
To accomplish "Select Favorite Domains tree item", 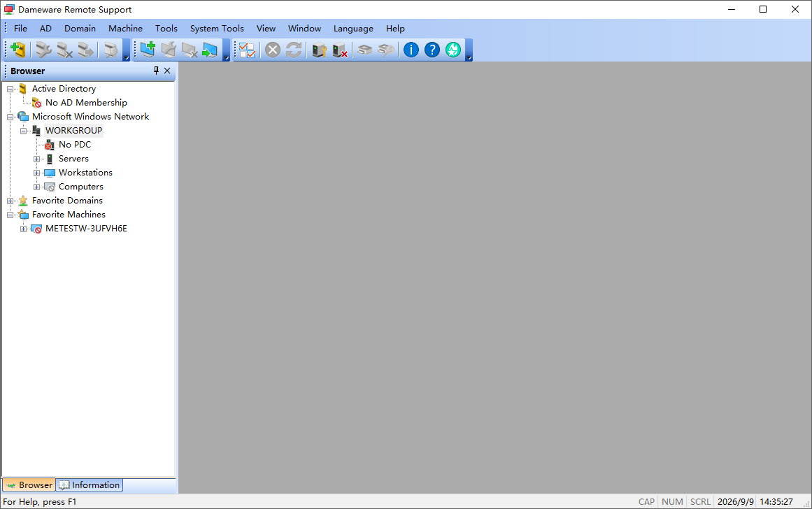I will (67, 201).
